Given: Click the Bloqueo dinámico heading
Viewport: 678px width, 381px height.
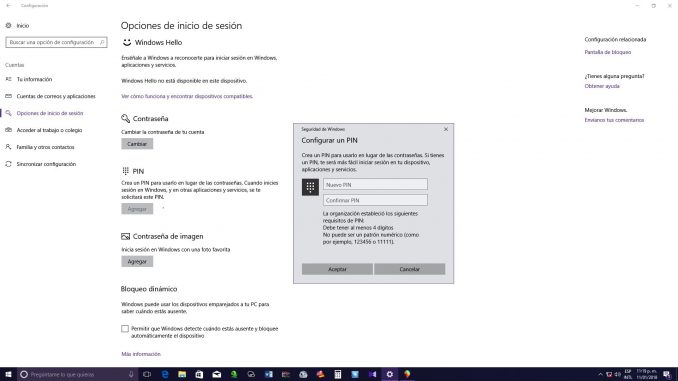Looking at the screenshot, I should point(149,289).
